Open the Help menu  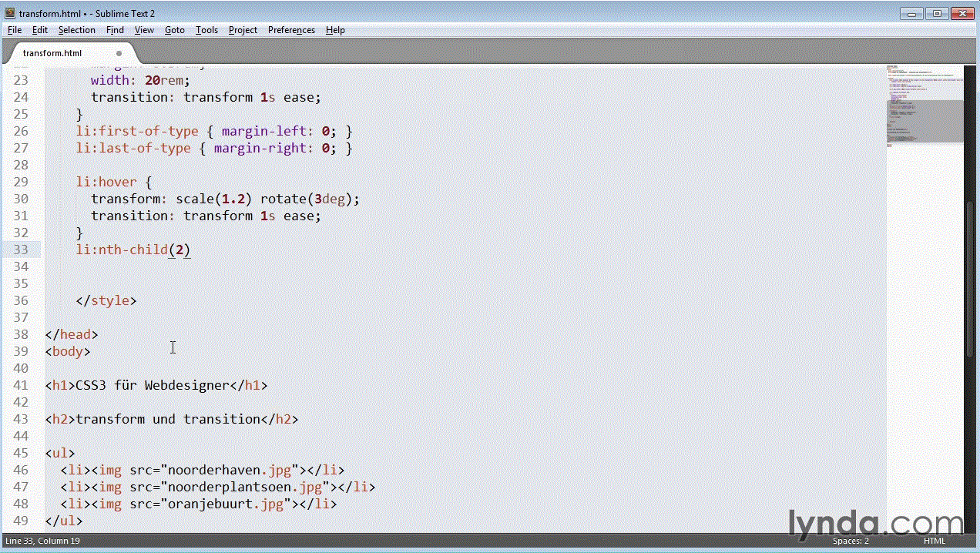click(x=335, y=30)
